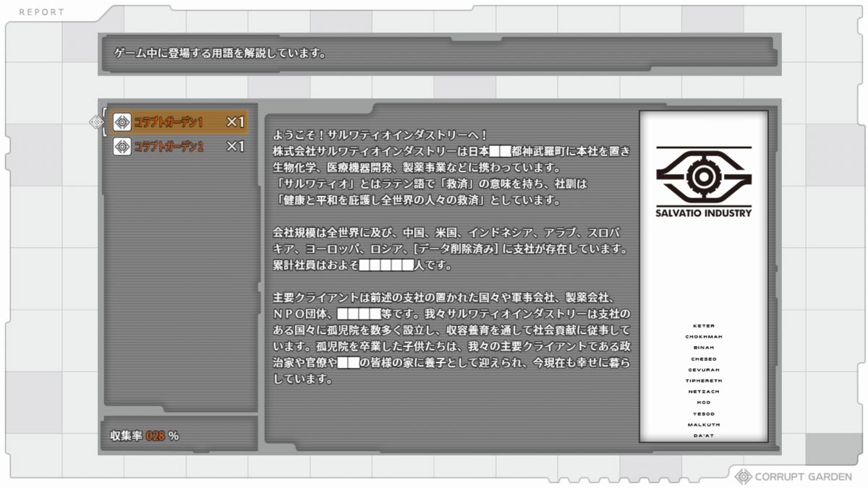Click CHOKHMAH in the sephirot list
Screen dimensions: 868x488
(x=703, y=337)
